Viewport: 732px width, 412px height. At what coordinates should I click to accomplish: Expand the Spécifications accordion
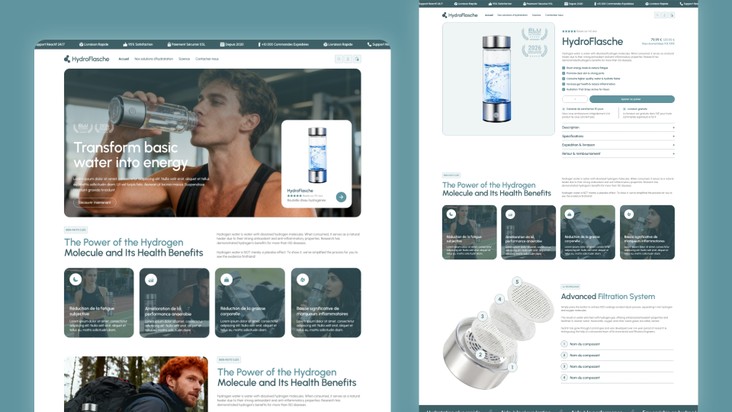pos(618,136)
